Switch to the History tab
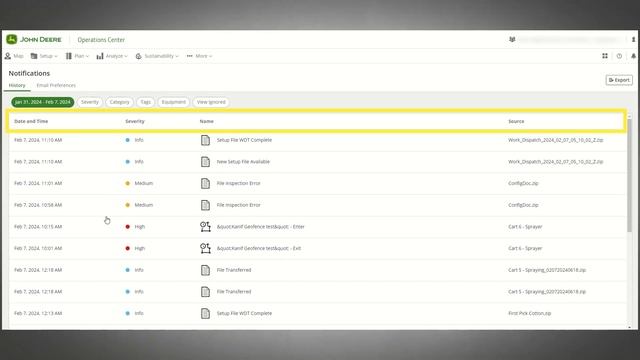640x360 pixels. coord(17,85)
